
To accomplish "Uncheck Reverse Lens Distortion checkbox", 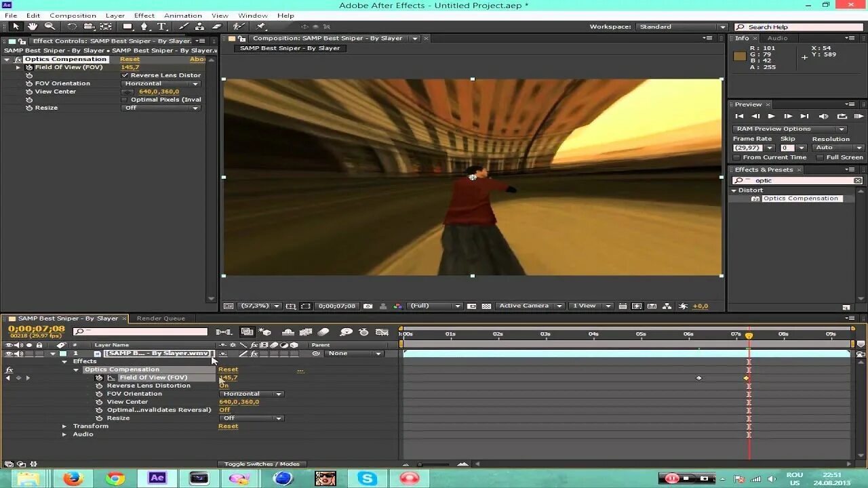I will 124,75.
